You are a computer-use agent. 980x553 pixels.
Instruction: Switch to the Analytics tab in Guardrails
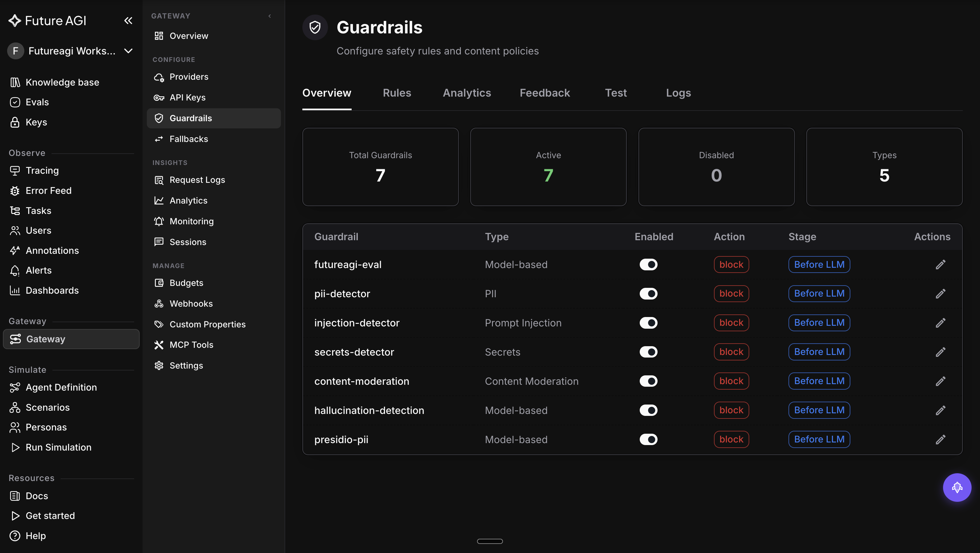click(467, 93)
